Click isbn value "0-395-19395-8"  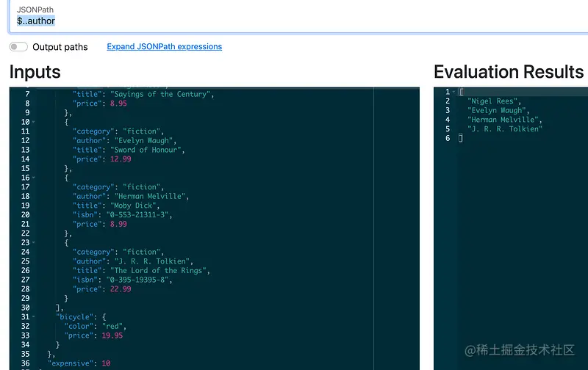[137, 280]
